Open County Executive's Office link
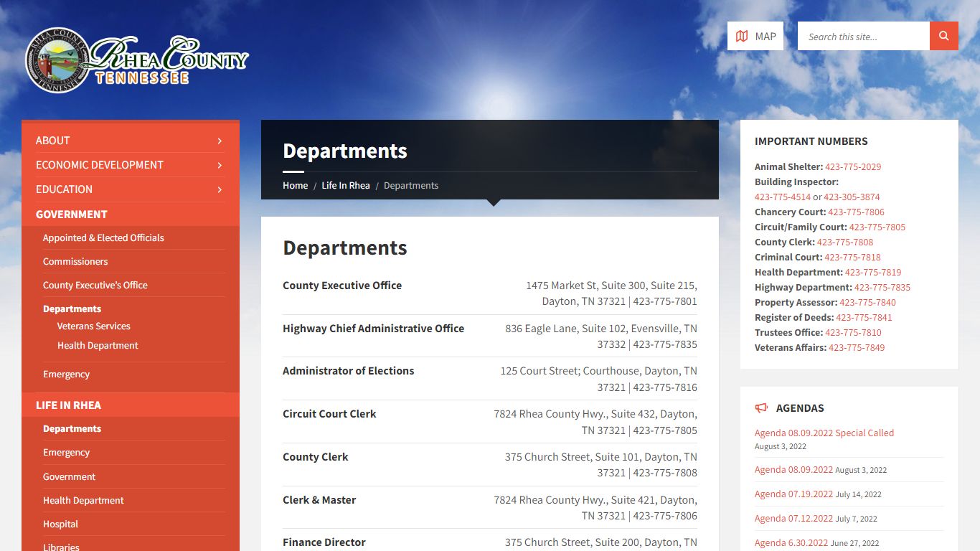 [95, 285]
